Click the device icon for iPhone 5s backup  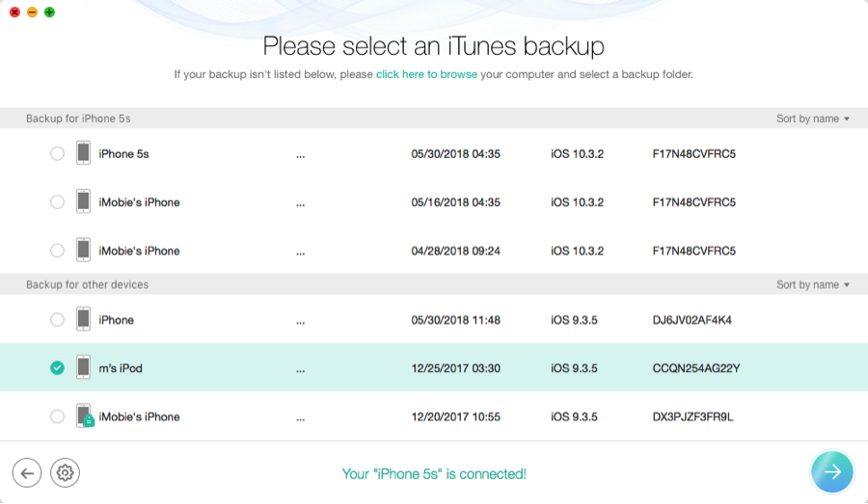point(84,153)
